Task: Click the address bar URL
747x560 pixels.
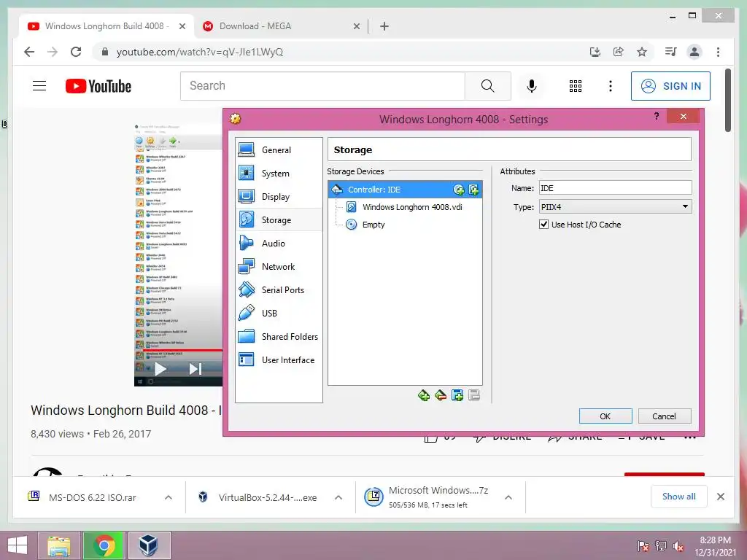Action: click(x=200, y=52)
